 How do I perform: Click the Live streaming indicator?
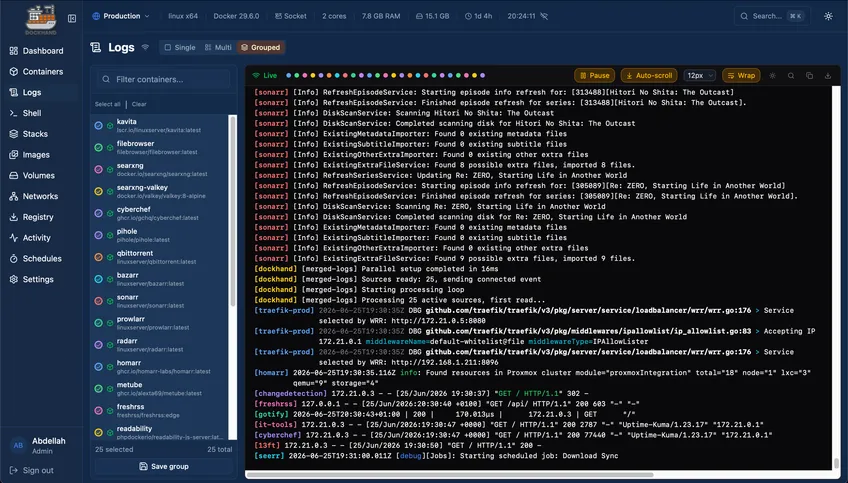pos(264,76)
